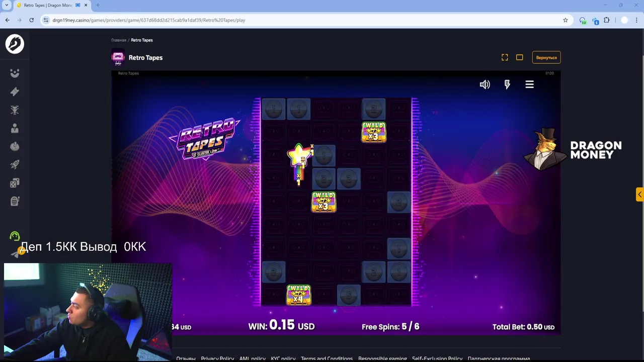Enter fullscreen mode with the corner-brackets icon
The width and height of the screenshot is (644, 362).
click(x=505, y=57)
